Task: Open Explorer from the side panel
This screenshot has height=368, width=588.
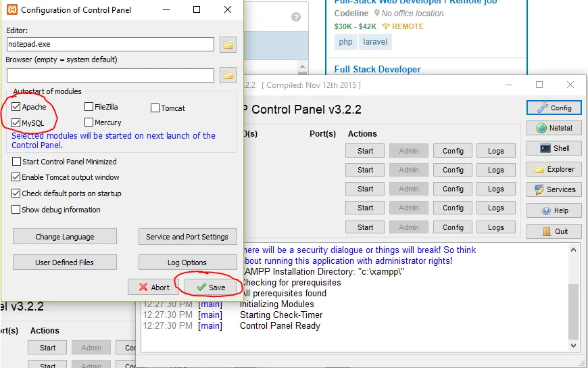Action: (x=554, y=169)
